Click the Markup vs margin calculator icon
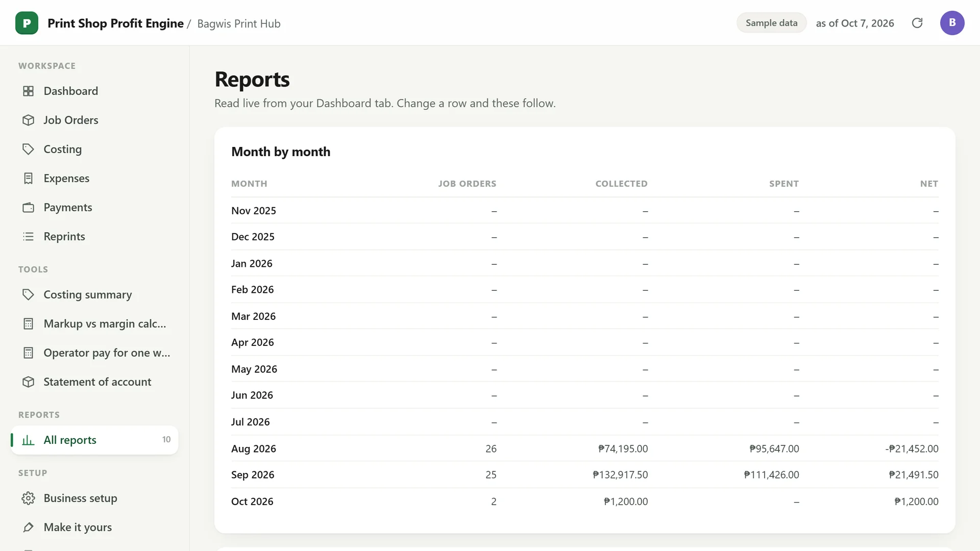This screenshot has width=980, height=551. (29, 323)
